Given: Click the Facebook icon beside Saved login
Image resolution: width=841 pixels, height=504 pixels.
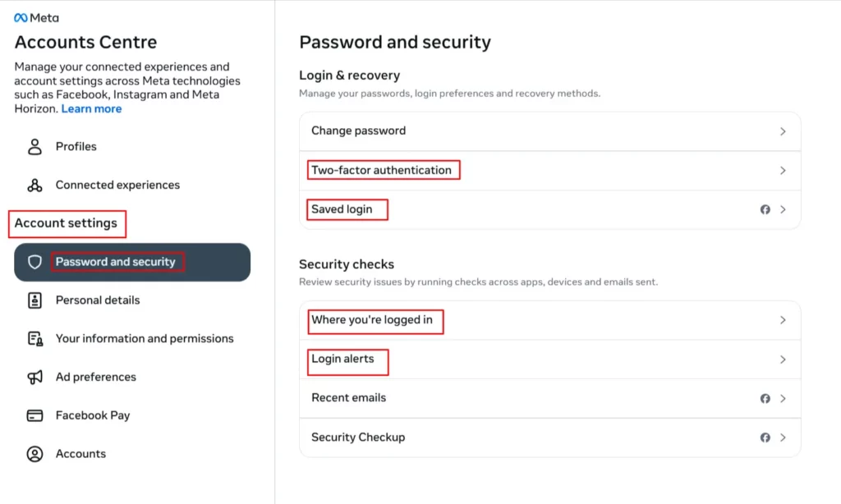Looking at the screenshot, I should [765, 209].
